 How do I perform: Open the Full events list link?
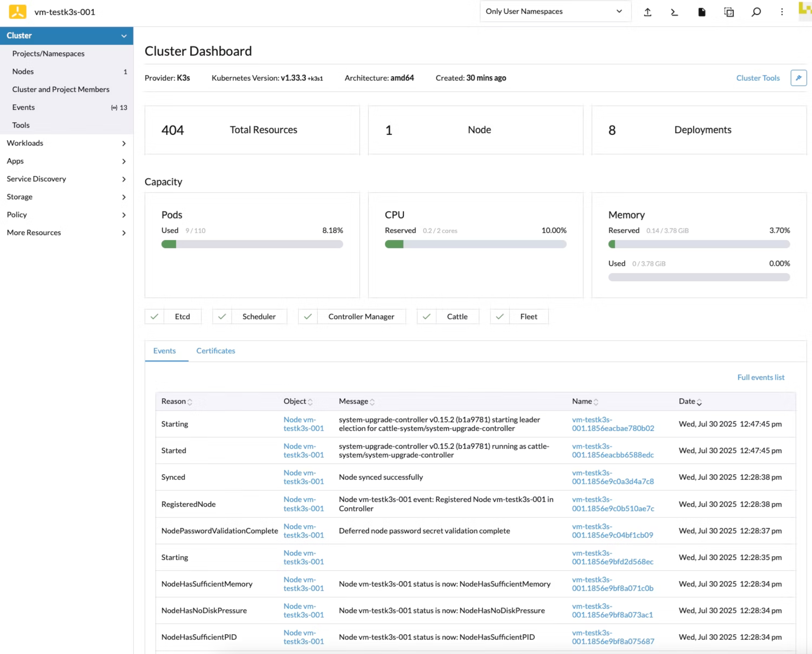(760, 377)
